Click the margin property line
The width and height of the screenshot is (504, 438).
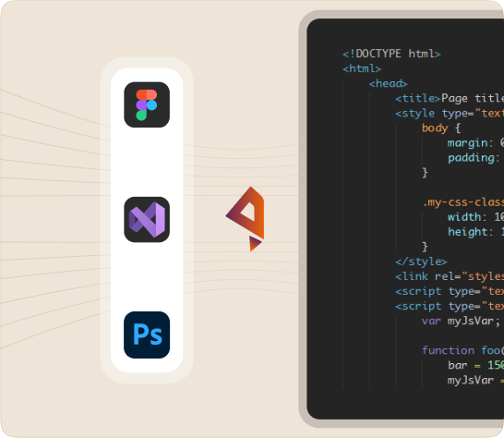tap(475, 142)
